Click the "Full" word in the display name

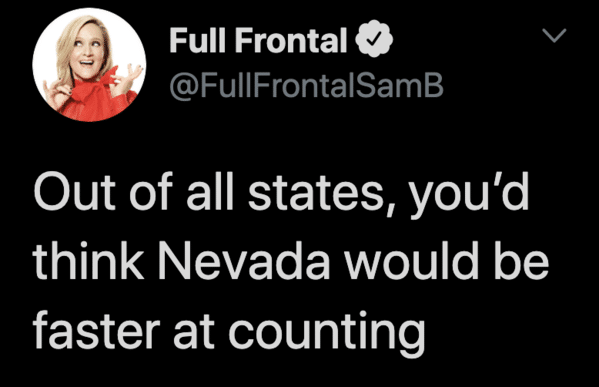198,40
